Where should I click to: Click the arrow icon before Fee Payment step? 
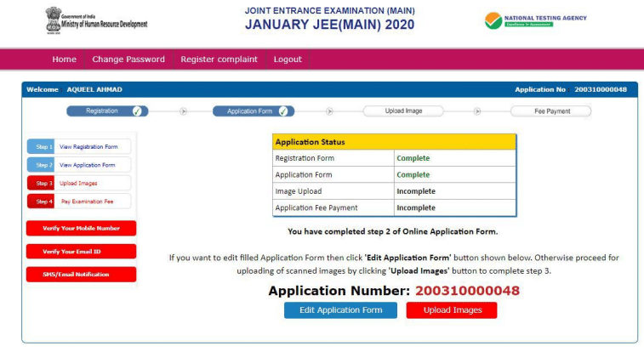[x=477, y=111]
